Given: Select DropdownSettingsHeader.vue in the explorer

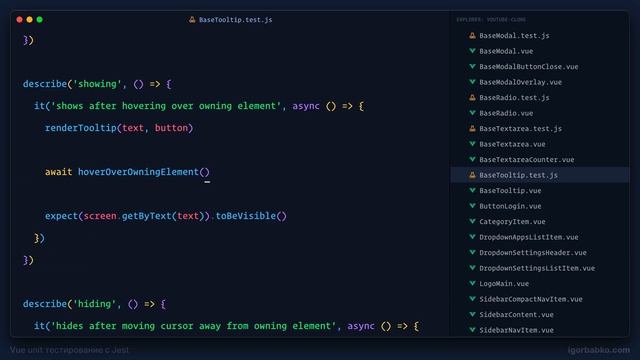Looking at the screenshot, I should (x=533, y=253).
